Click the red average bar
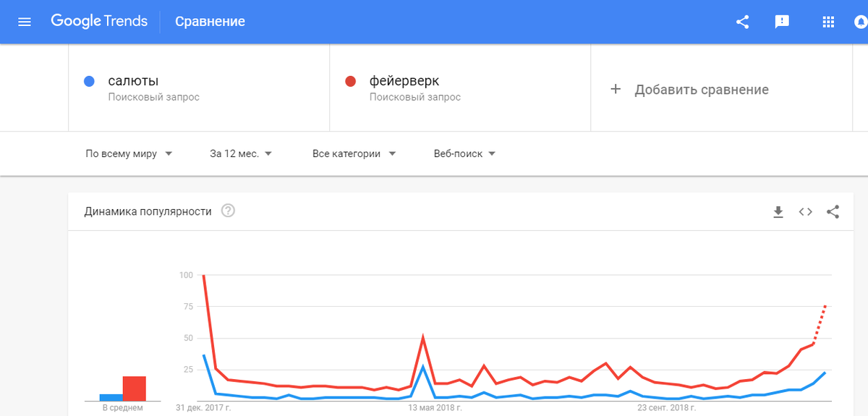This screenshot has height=416, width=868. click(135, 389)
